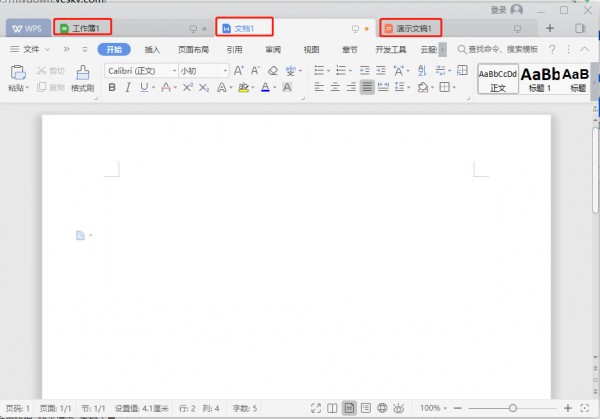Open the 插入 (Insert) ribbon tab

tap(152, 48)
